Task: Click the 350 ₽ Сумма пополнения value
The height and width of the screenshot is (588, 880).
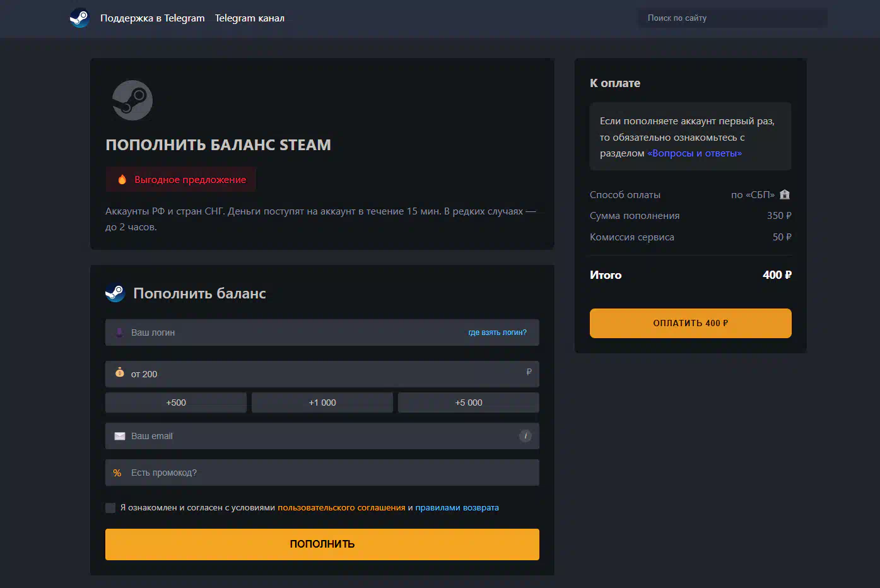Action: point(779,216)
